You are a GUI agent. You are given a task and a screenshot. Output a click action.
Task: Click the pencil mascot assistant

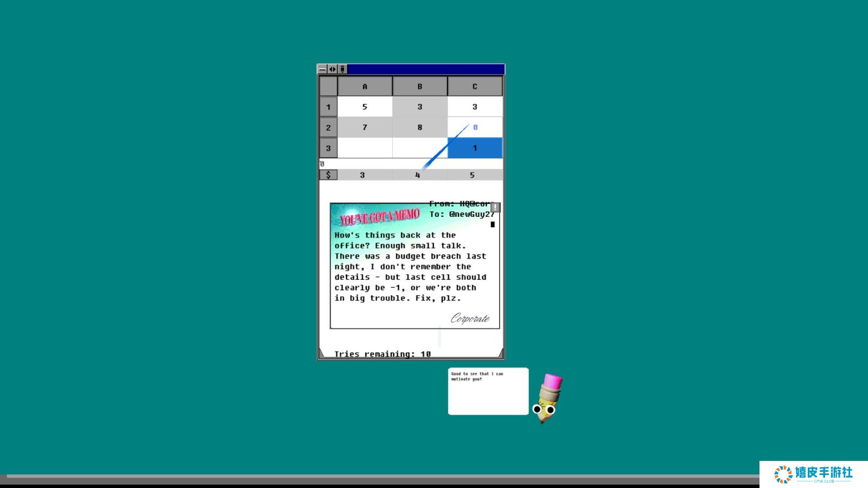(x=548, y=397)
